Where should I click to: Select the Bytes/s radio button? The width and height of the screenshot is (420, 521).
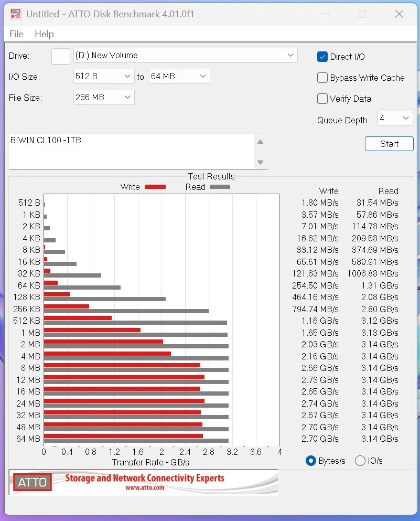click(x=311, y=461)
